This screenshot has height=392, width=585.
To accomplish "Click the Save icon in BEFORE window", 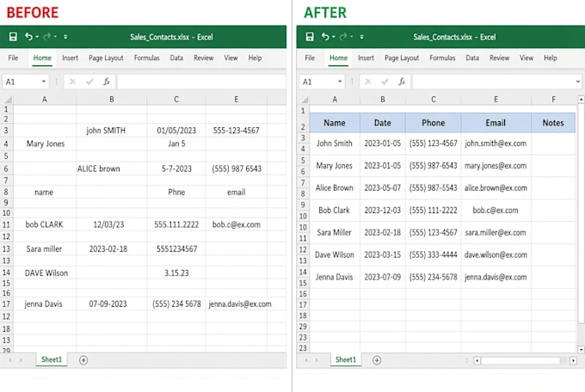I will click(x=13, y=37).
